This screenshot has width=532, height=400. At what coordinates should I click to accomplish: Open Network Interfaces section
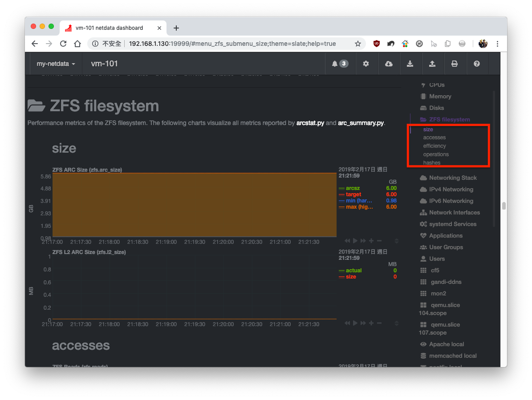pos(450,213)
